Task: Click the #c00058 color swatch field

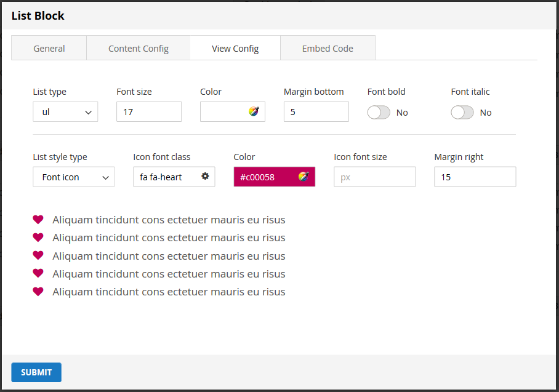Action: tap(265, 177)
